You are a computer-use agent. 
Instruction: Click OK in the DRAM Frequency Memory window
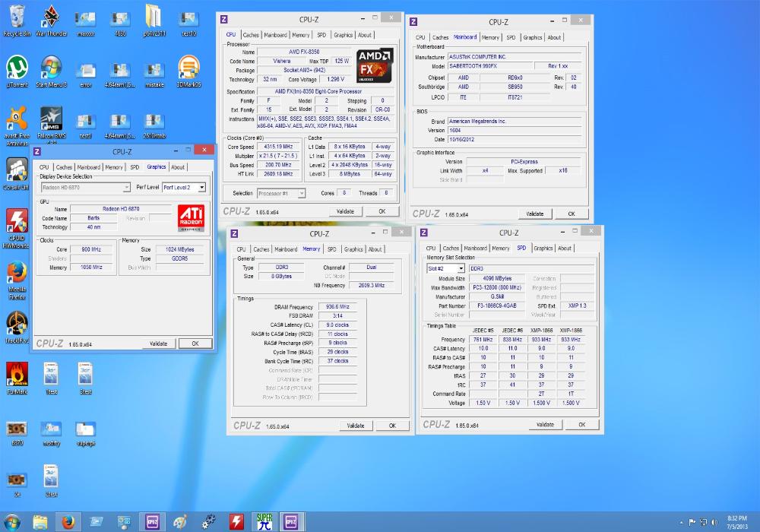pos(393,426)
